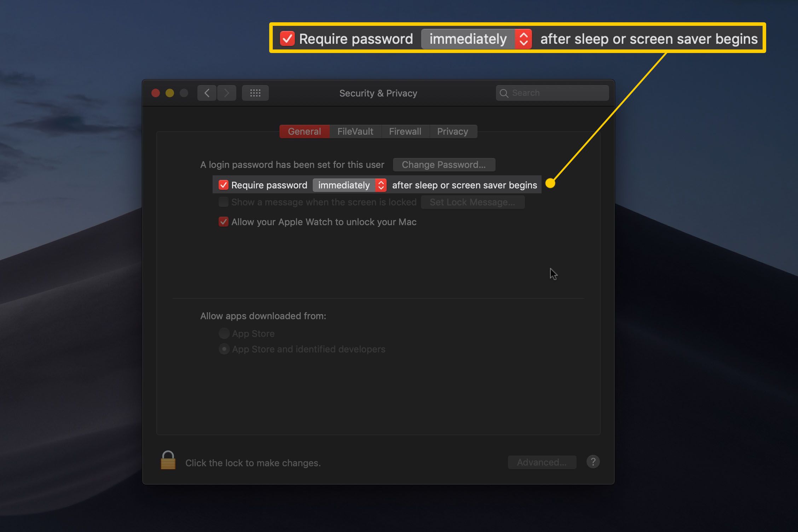Click the Security Privacy search field

point(553,93)
